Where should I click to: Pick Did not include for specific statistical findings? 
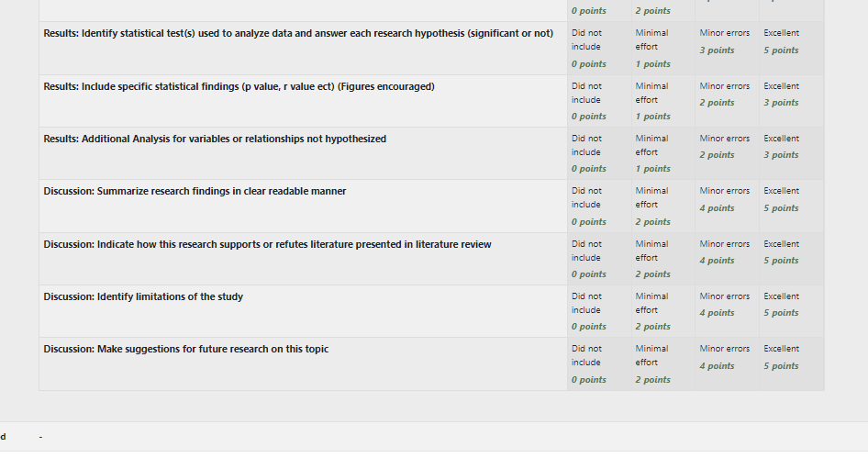point(599,101)
